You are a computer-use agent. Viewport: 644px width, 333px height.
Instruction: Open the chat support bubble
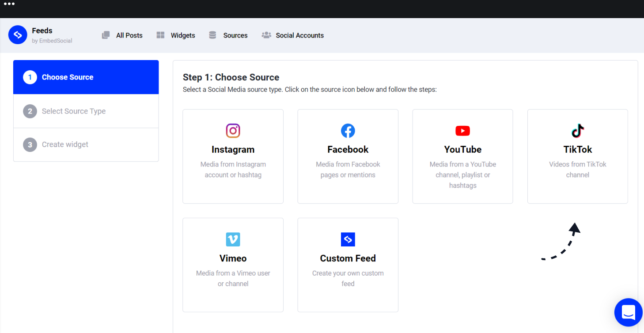(x=628, y=312)
